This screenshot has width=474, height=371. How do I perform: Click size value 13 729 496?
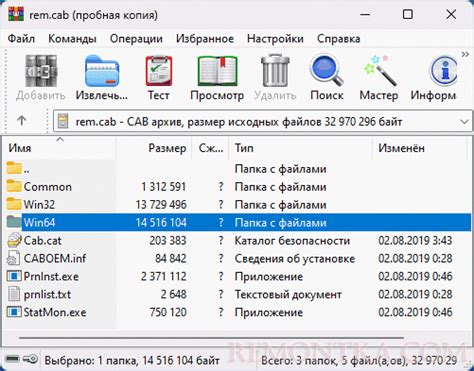tap(161, 205)
